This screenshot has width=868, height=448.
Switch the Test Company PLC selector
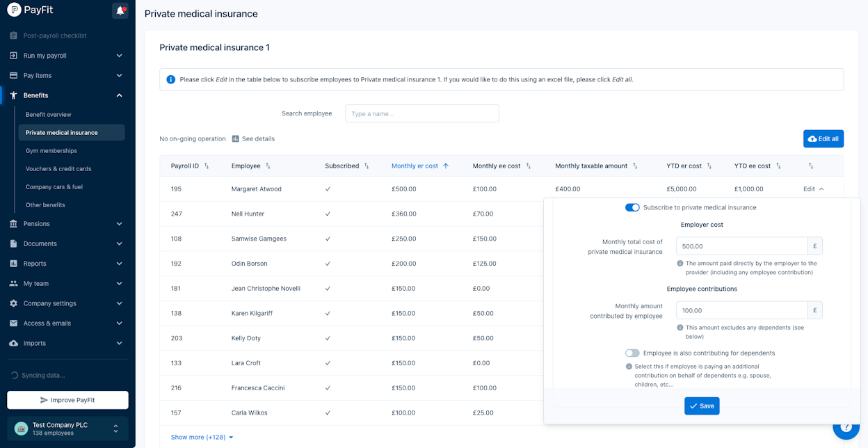[68, 429]
